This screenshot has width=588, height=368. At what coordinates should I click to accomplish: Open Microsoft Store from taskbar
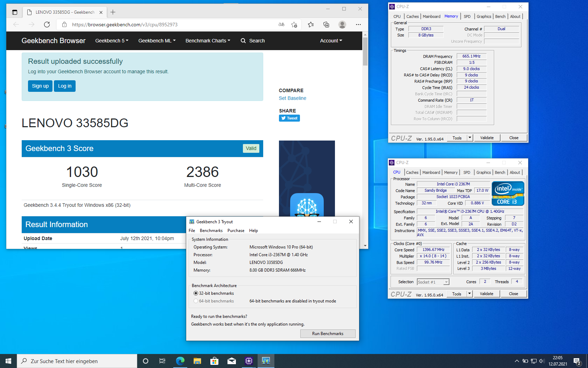pyautogui.click(x=214, y=361)
